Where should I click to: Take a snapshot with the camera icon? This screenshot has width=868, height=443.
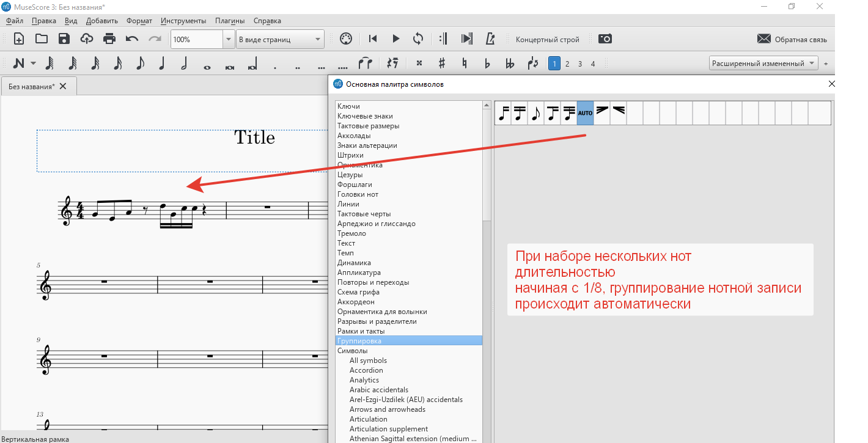click(605, 39)
